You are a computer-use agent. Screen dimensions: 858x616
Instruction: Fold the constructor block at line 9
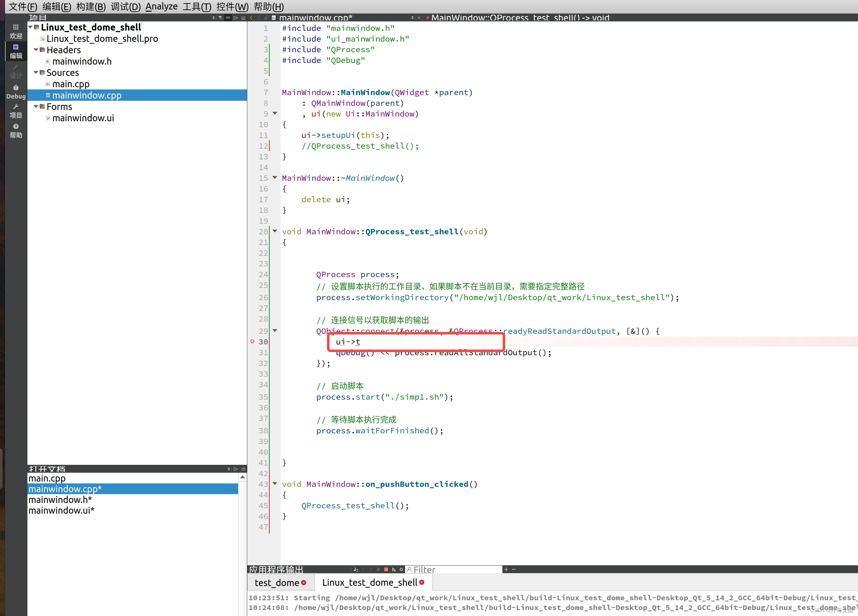tap(275, 113)
